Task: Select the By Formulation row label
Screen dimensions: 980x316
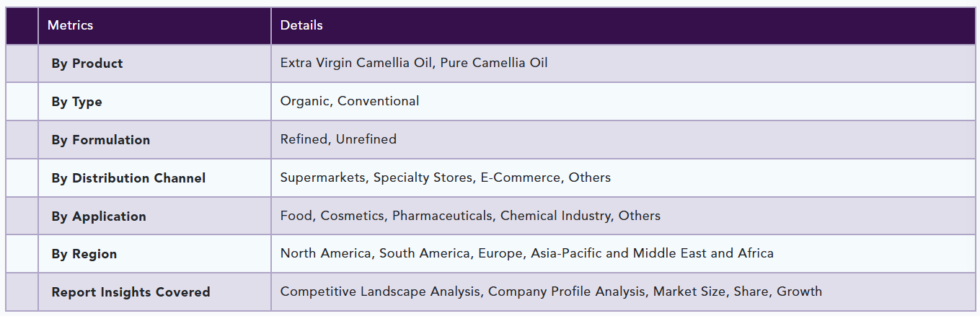Action: click(101, 140)
